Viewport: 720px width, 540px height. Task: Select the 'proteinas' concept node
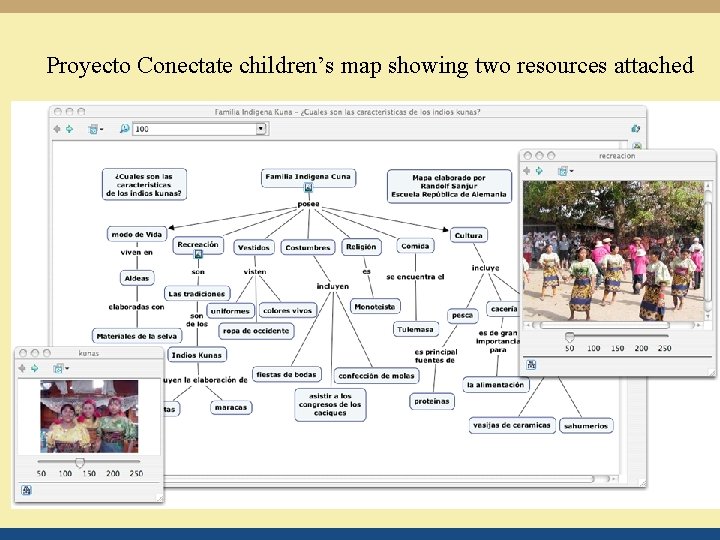[432, 401]
